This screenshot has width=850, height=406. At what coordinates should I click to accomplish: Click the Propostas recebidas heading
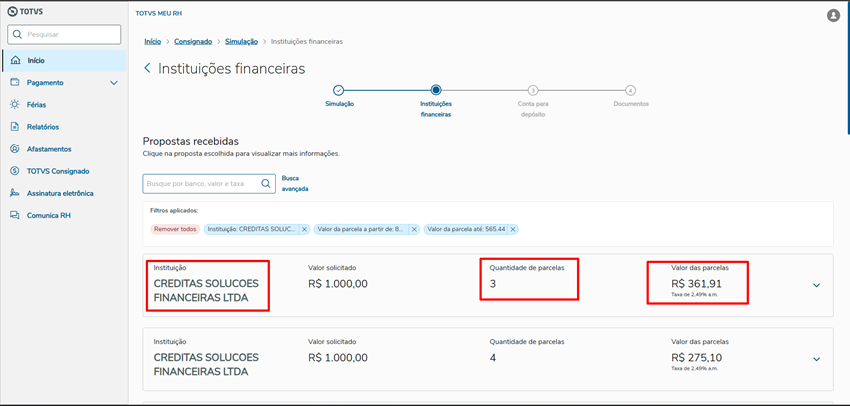click(x=190, y=141)
